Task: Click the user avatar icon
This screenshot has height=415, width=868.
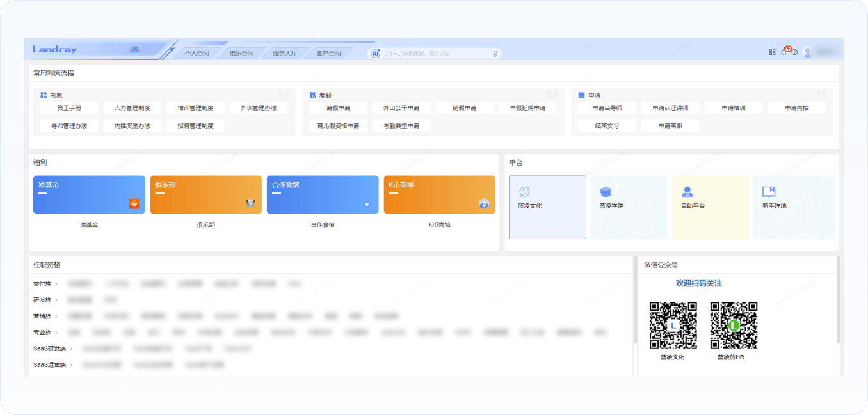Action: (807, 52)
